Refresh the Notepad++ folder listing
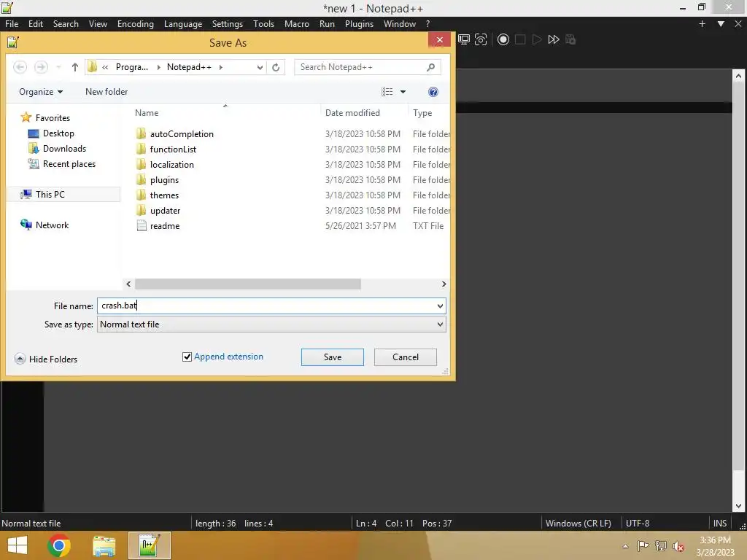Screen dimensions: 747x560 pos(276,67)
